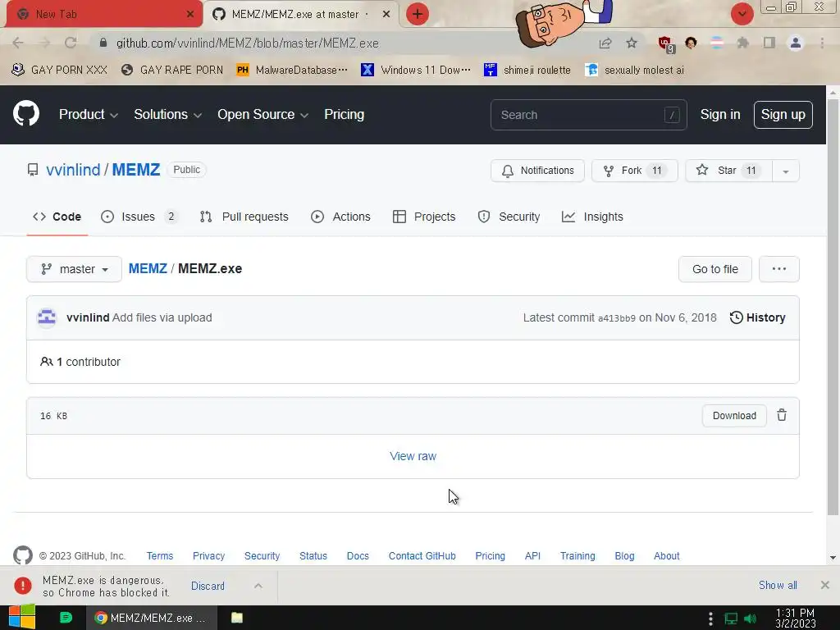
Task: Open the GitHub logo homepage link
Action: point(26,113)
